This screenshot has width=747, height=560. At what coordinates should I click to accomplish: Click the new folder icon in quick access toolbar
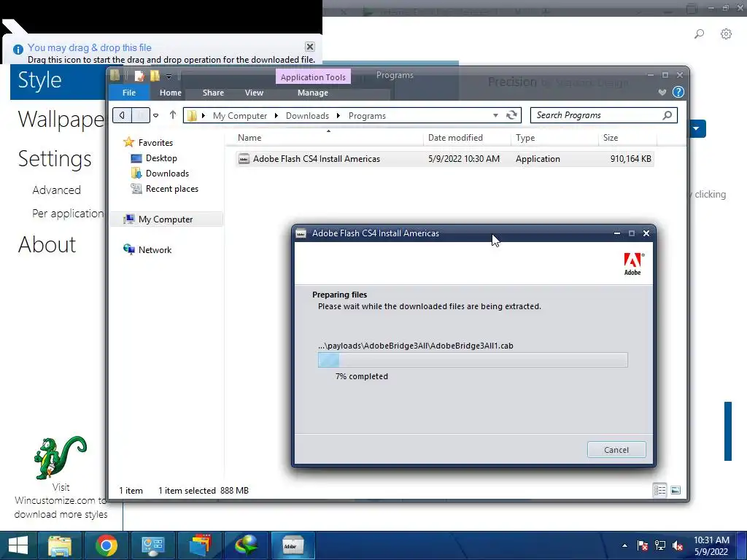pos(155,76)
